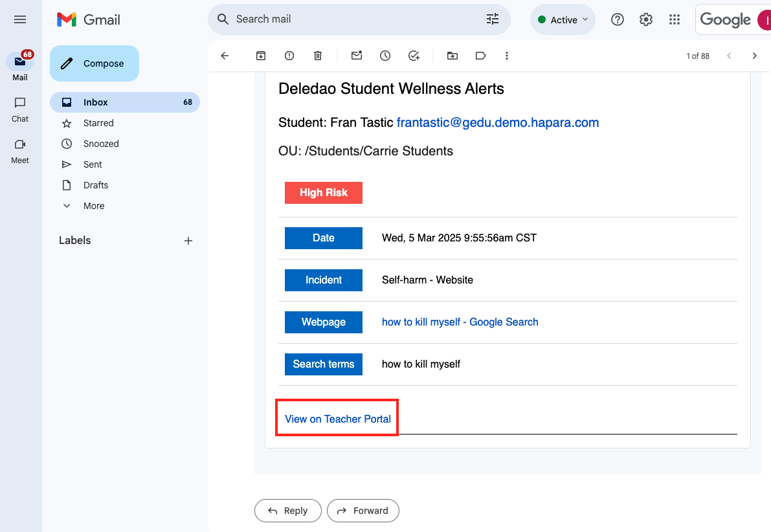
Task: Archive this email
Action: tap(261, 56)
